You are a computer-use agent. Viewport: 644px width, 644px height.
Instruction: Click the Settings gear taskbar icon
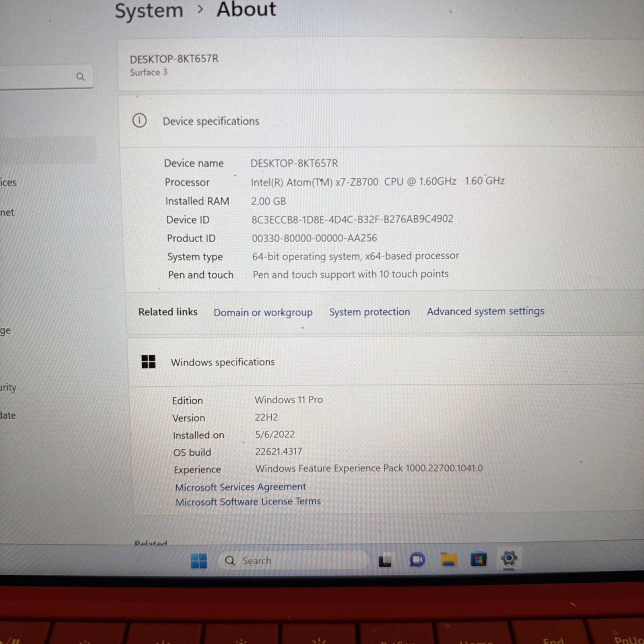coord(509,558)
